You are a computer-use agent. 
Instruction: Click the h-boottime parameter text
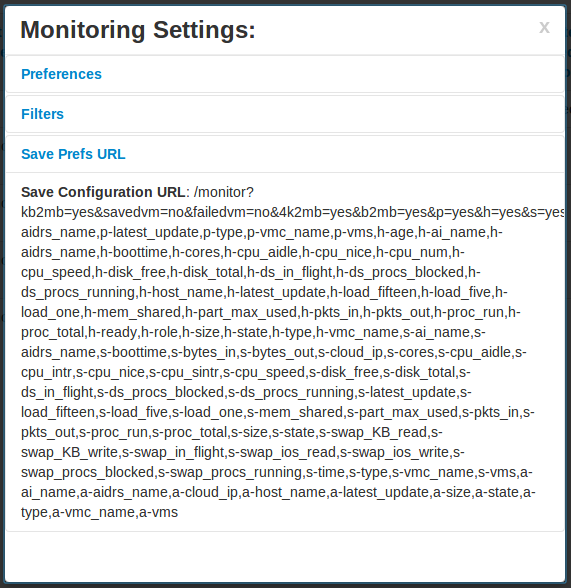click(x=134, y=252)
